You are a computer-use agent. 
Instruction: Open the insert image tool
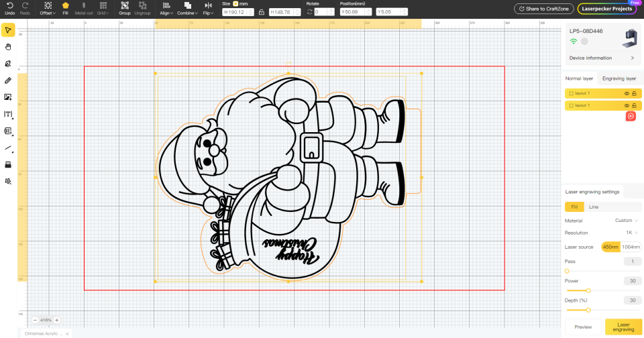[x=8, y=97]
